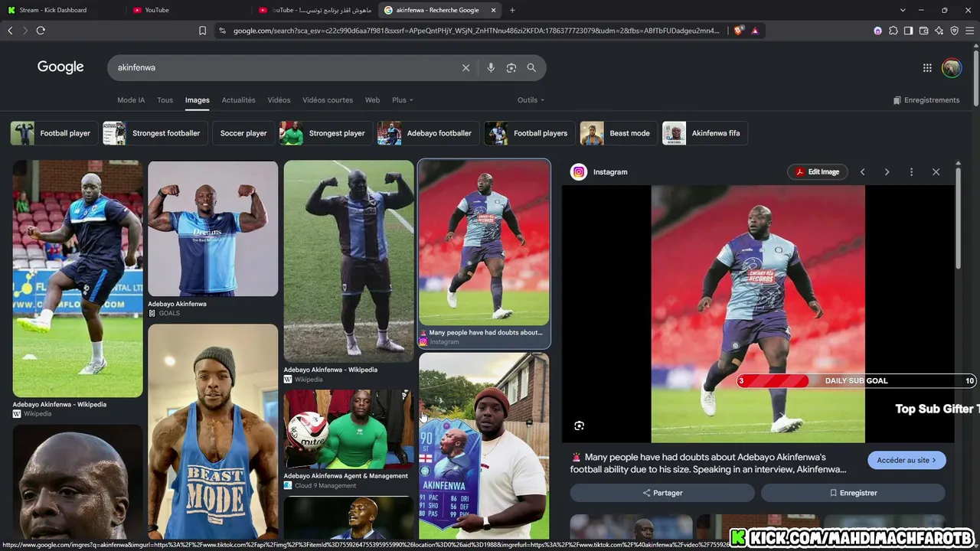The width and height of the screenshot is (980, 551).
Task: Filter by Football player chip
Action: tap(54, 133)
